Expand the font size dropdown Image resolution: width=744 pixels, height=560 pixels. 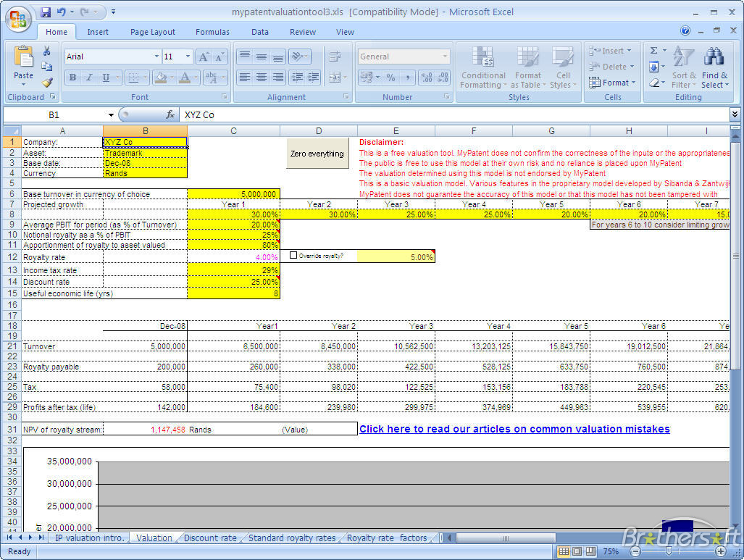coord(188,57)
